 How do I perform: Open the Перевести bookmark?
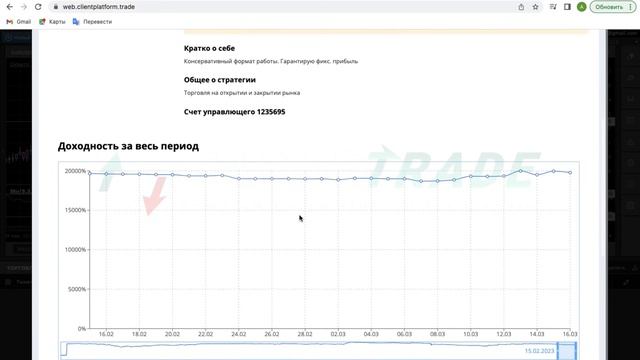pos(92,22)
